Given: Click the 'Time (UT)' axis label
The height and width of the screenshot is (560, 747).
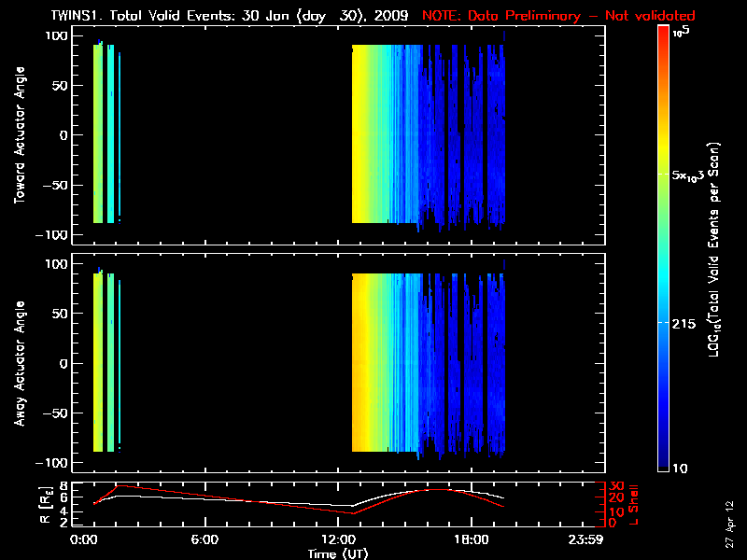Looking at the screenshot, I should [x=339, y=553].
